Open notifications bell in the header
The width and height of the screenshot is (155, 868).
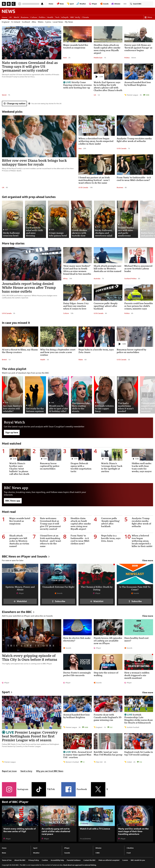(x=42, y=4)
